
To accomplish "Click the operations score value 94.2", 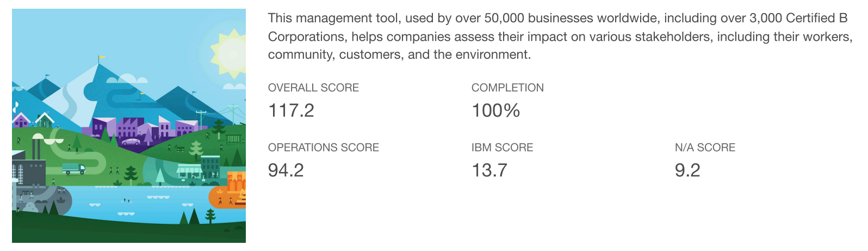I will click(286, 170).
